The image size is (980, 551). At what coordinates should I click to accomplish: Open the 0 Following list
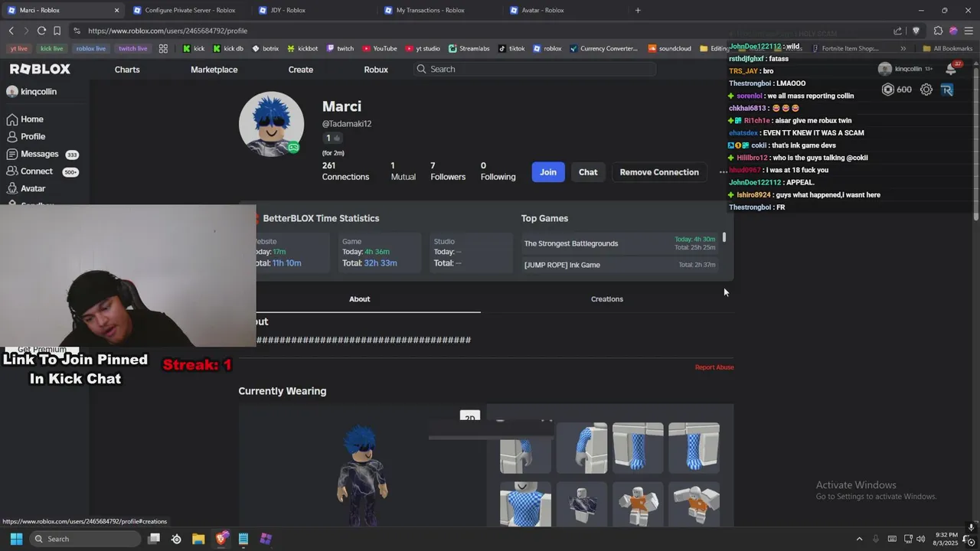click(x=498, y=171)
